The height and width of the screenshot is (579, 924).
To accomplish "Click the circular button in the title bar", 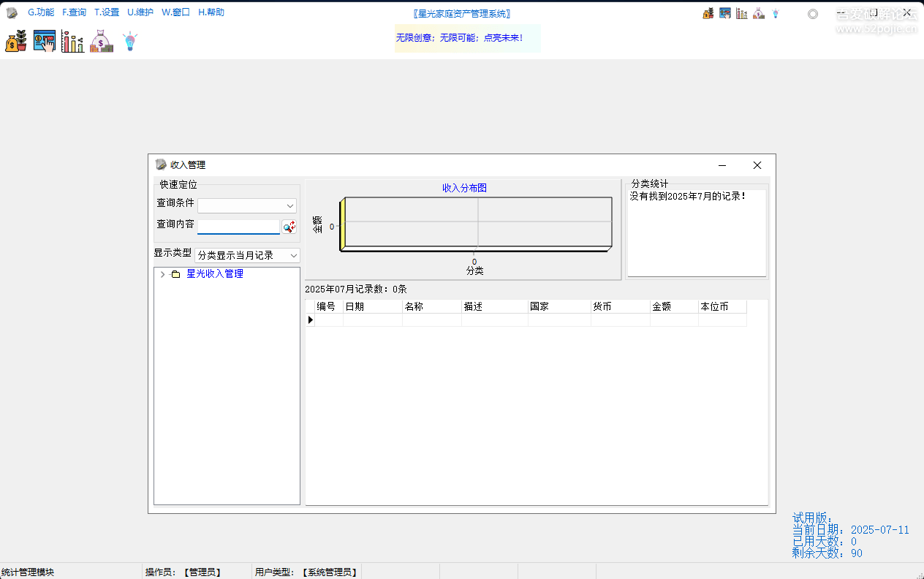I will pyautogui.click(x=813, y=14).
